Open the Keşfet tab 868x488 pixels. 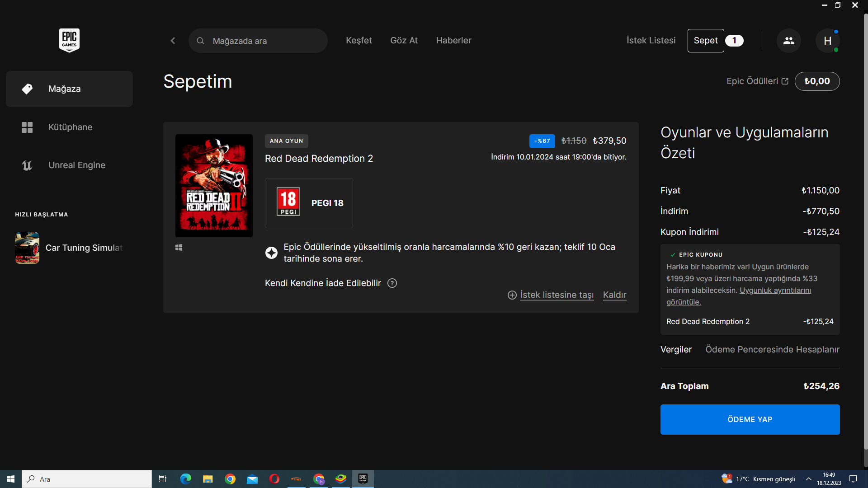pyautogui.click(x=359, y=41)
